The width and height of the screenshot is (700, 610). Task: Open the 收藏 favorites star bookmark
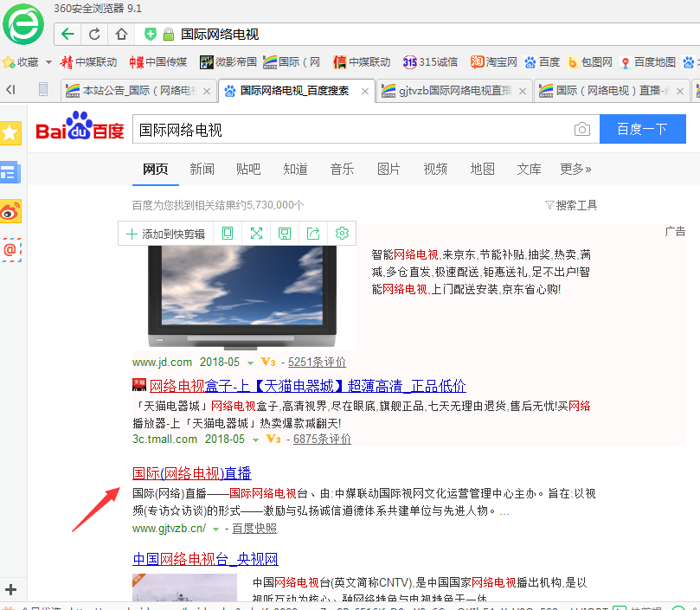point(21,62)
